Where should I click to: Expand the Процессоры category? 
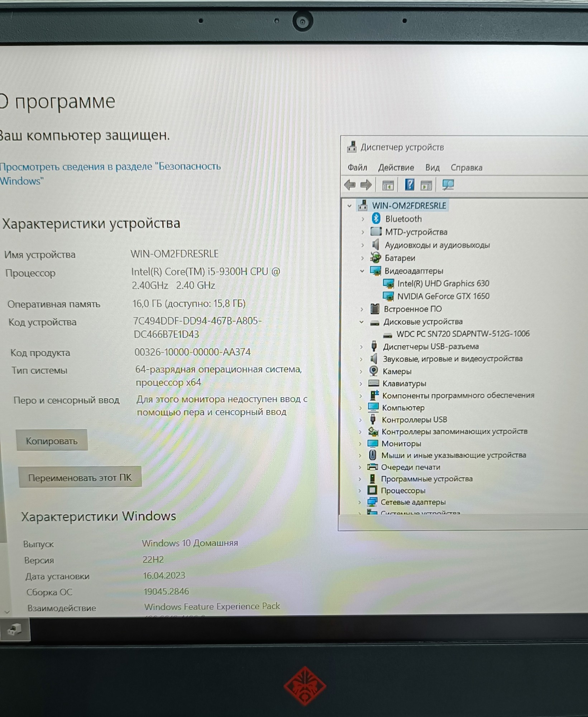tap(360, 490)
